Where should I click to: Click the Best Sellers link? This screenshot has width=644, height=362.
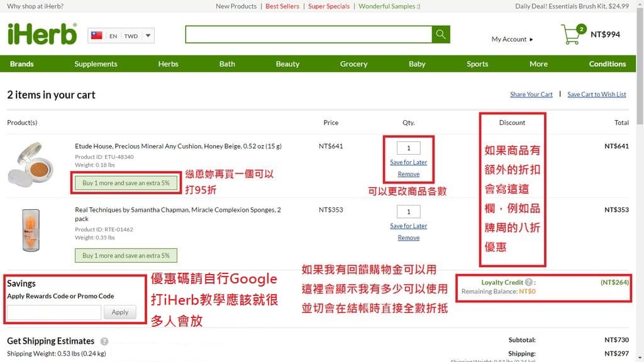[x=282, y=6]
